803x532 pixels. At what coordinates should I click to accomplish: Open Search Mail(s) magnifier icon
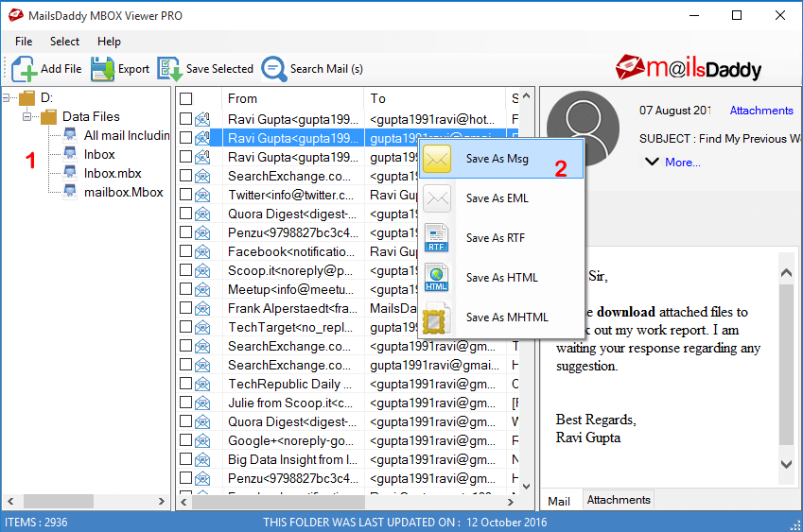click(x=274, y=69)
